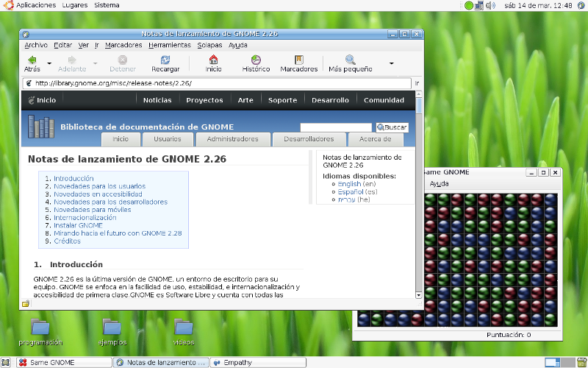
Task: Open the Arte navigation link
Action: 245,100
